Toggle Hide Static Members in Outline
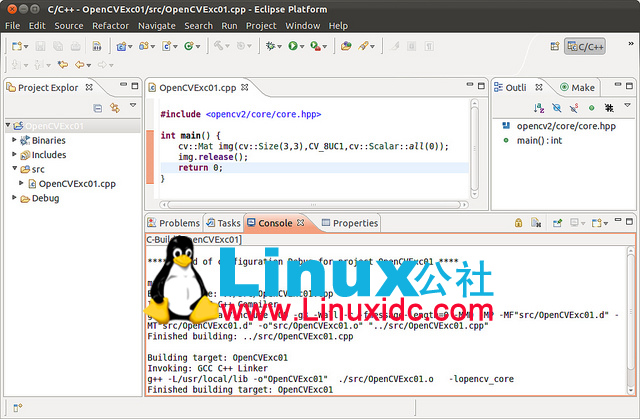The image size is (640, 419). 574,108
